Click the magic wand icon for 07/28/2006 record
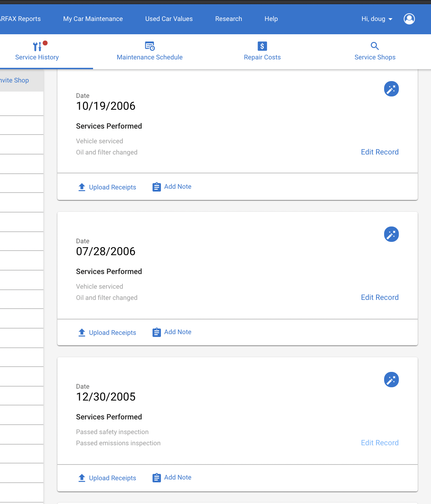The width and height of the screenshot is (431, 504). tap(391, 234)
